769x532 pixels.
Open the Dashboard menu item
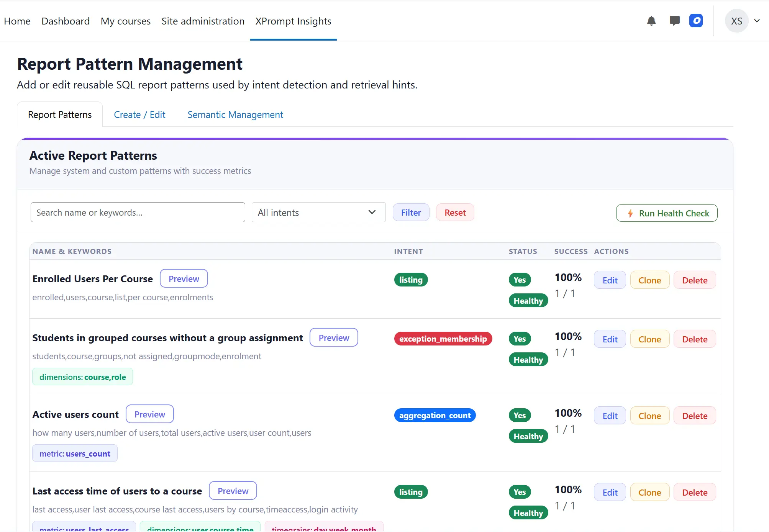pos(66,21)
